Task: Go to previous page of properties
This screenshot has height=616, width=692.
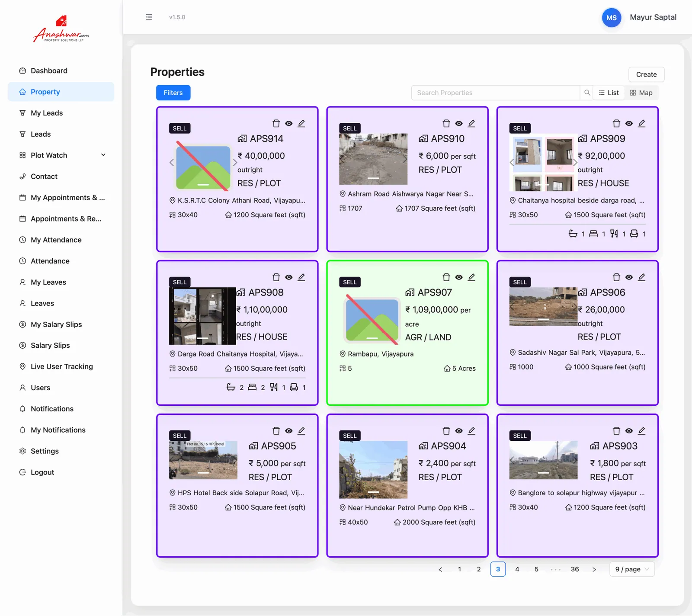Action: point(440,569)
